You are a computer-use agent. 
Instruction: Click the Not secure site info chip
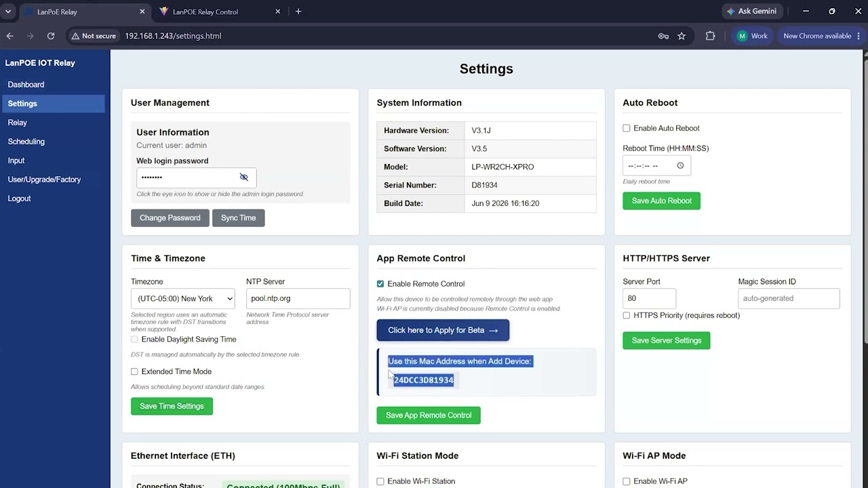(x=93, y=36)
